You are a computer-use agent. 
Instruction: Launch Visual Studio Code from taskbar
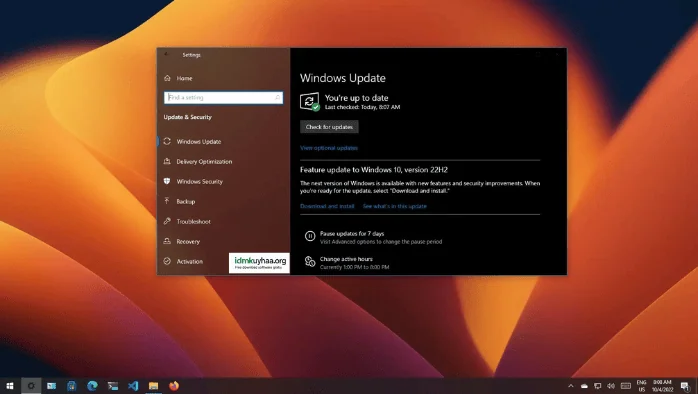133,386
